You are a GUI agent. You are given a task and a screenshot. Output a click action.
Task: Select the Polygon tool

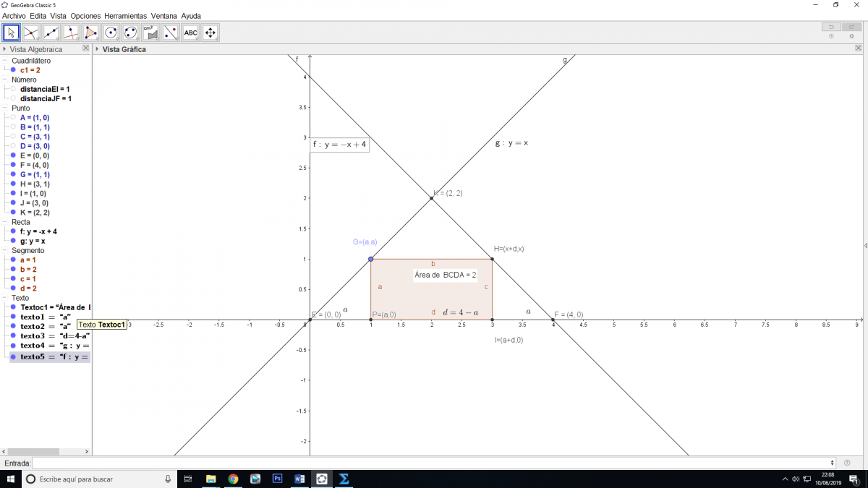pos(90,33)
